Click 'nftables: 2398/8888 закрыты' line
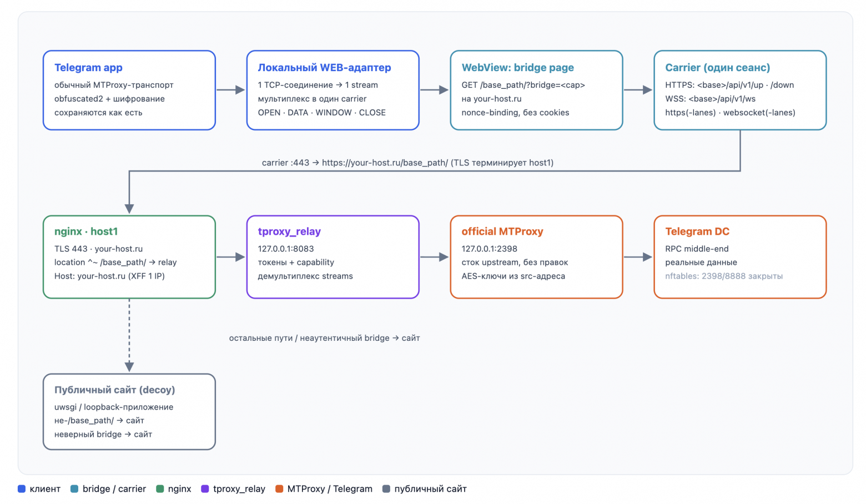The height and width of the screenshot is (504, 866). [724, 276]
